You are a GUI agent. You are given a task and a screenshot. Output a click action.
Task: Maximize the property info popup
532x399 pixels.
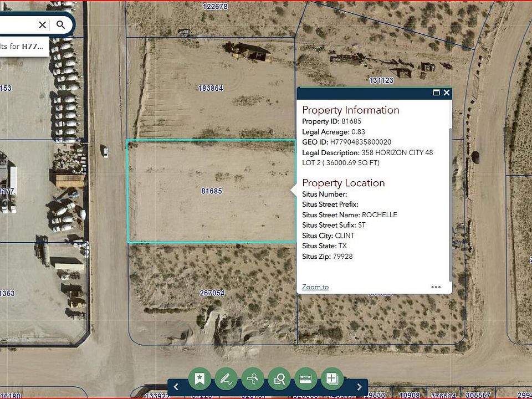click(436, 93)
